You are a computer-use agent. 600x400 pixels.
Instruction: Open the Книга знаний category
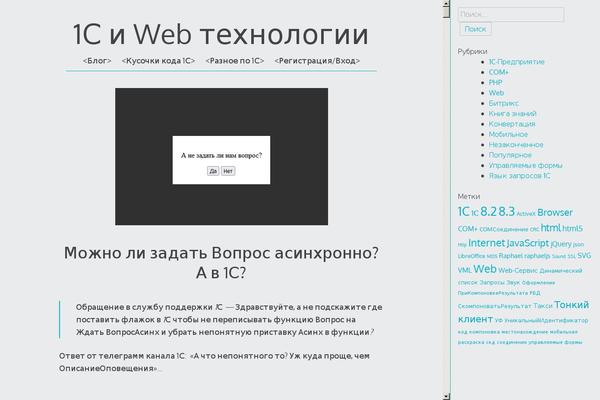[512, 114]
